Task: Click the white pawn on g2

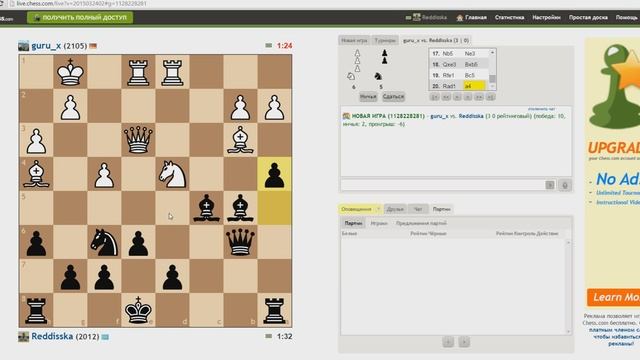Action: 70,107
